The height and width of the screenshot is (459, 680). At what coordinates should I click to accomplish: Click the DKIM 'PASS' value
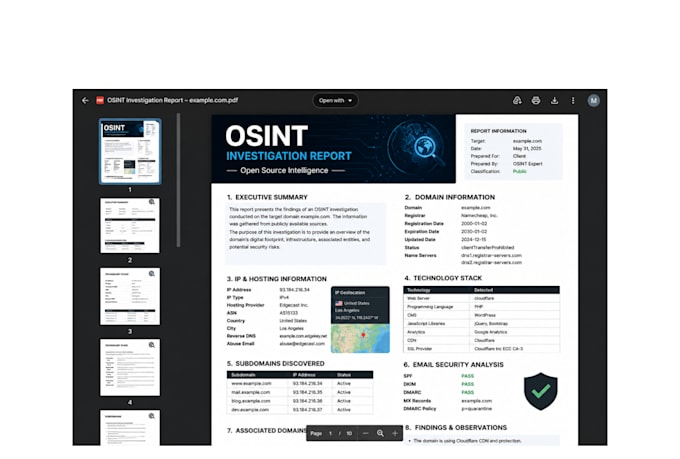click(468, 384)
